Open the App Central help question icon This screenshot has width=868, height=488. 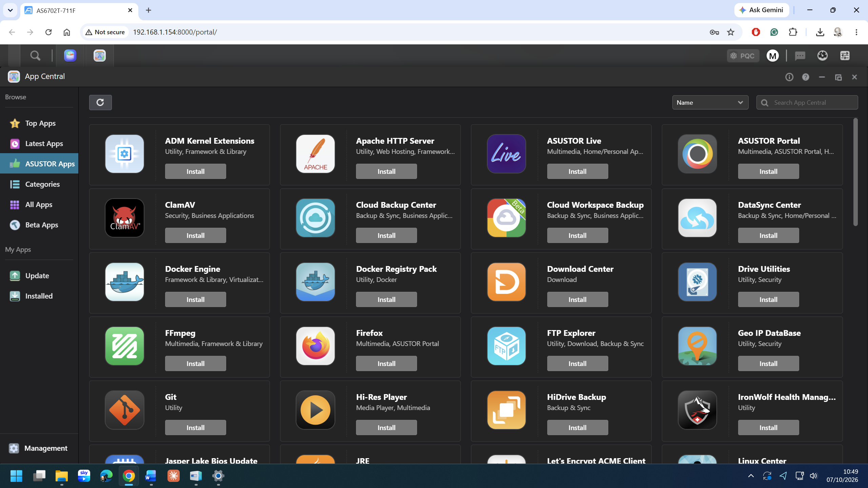(x=806, y=77)
